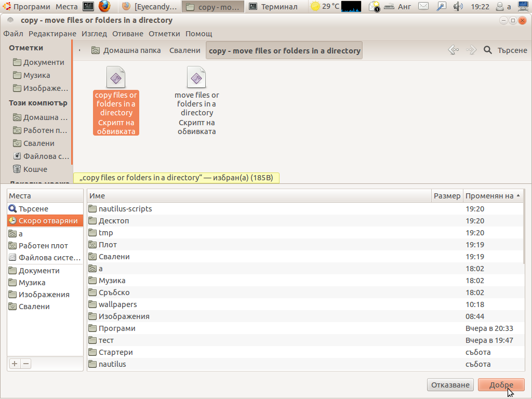Click the path bar left scroll arrow
Image resolution: width=532 pixels, height=399 pixels.
[x=79, y=50]
